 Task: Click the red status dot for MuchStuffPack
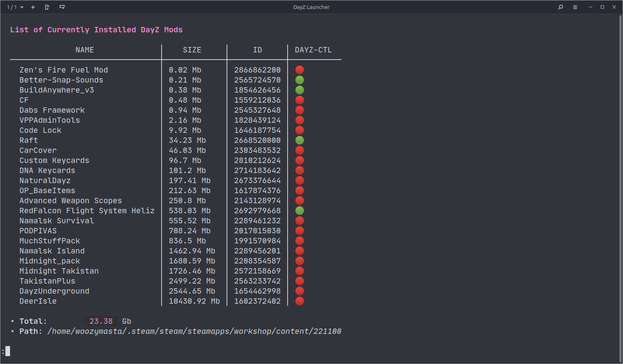[299, 241]
